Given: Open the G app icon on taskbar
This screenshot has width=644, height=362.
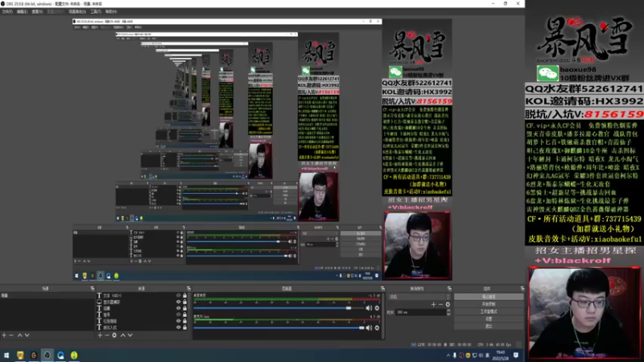Looking at the screenshot, I should pyautogui.click(x=34, y=356).
